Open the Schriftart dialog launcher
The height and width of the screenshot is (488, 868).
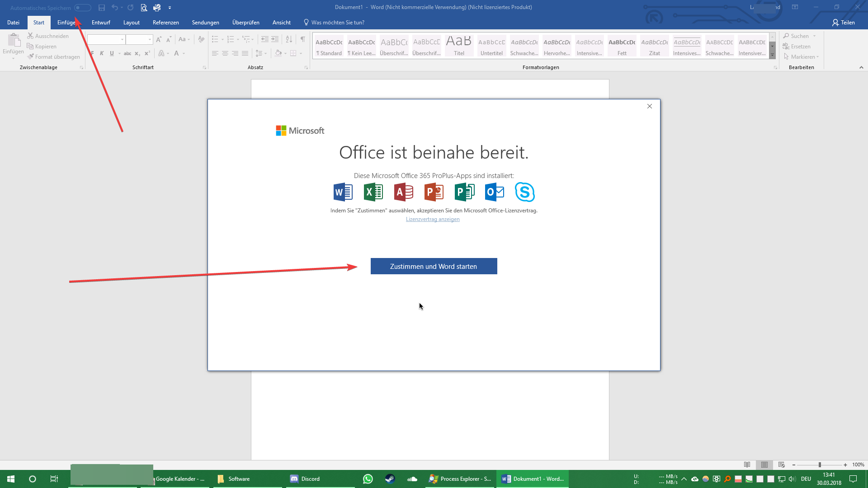(x=204, y=67)
